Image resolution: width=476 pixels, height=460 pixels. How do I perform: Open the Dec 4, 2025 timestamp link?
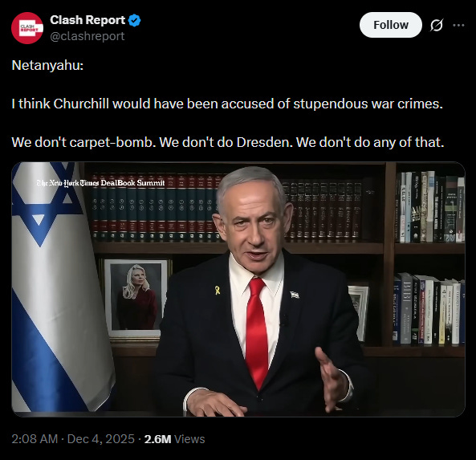[73, 439]
